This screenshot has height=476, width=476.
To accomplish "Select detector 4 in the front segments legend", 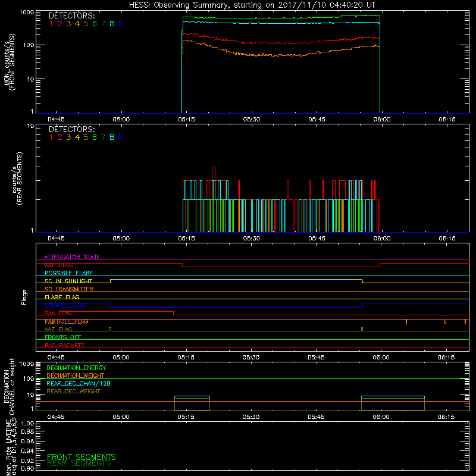I will coord(77,24).
